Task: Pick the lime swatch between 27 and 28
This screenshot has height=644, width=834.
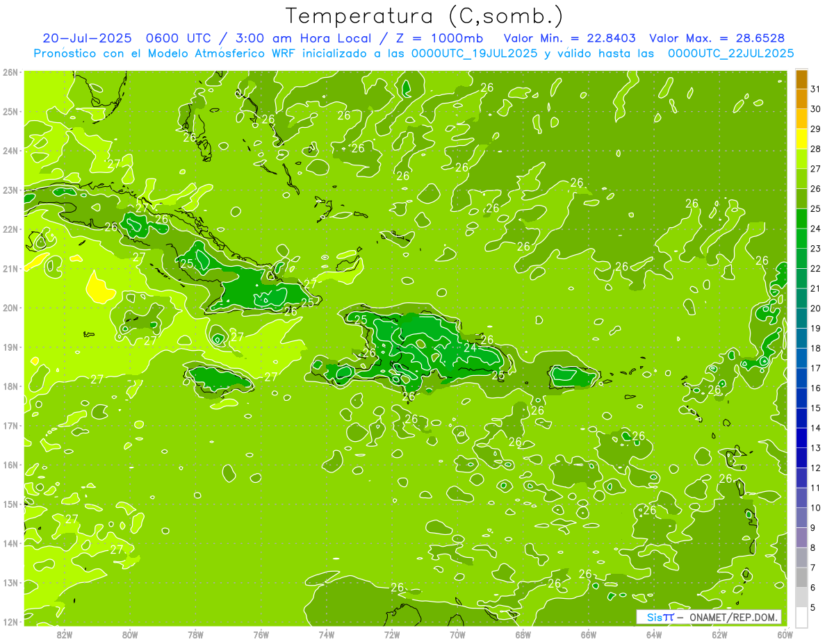Action: (801, 159)
